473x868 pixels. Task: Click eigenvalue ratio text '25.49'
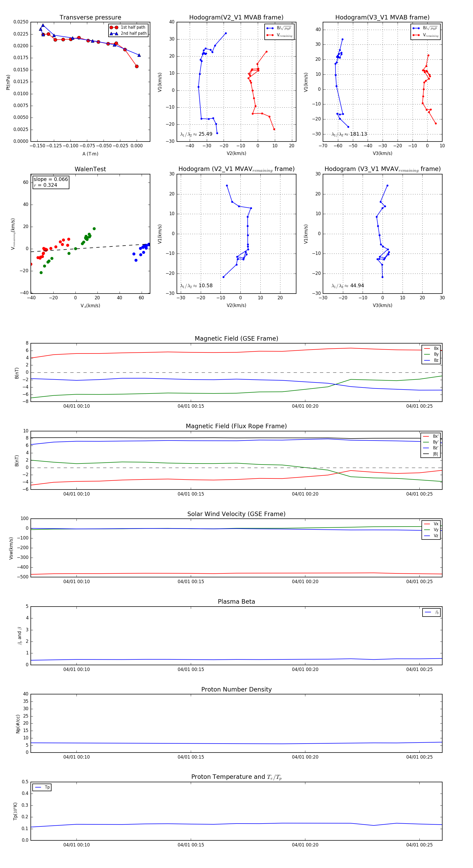click(x=205, y=134)
